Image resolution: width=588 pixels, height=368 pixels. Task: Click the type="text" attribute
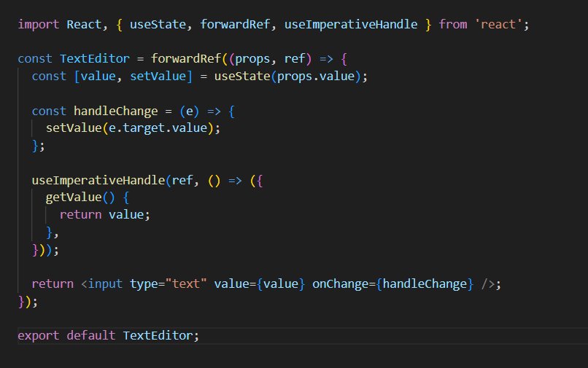[169, 284]
